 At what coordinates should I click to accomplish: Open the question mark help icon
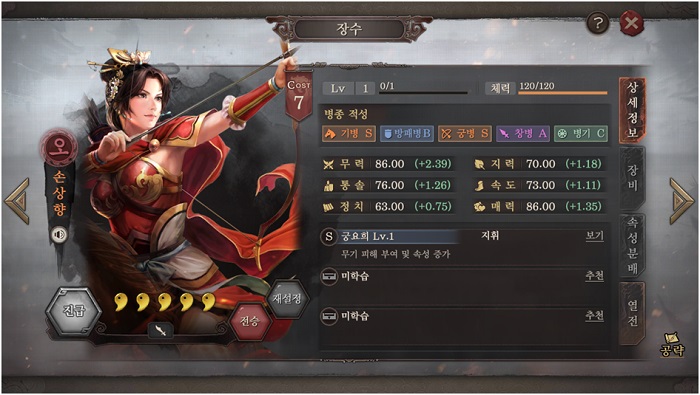598,23
